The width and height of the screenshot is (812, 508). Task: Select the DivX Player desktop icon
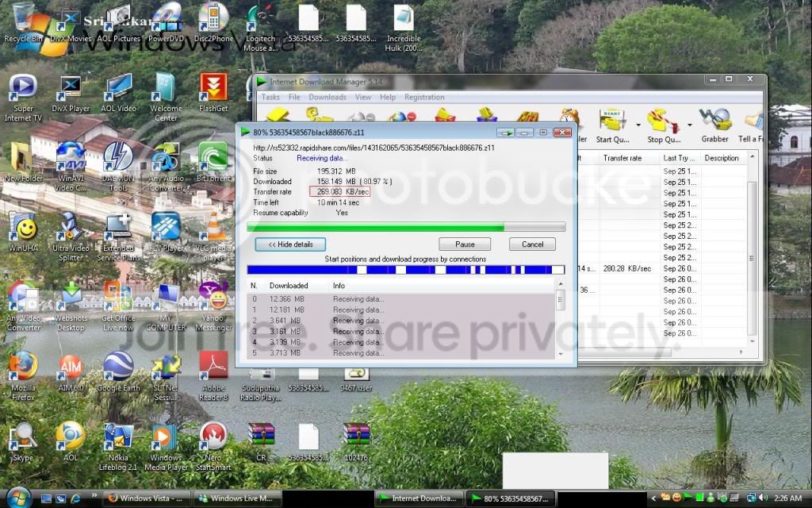(x=71, y=94)
